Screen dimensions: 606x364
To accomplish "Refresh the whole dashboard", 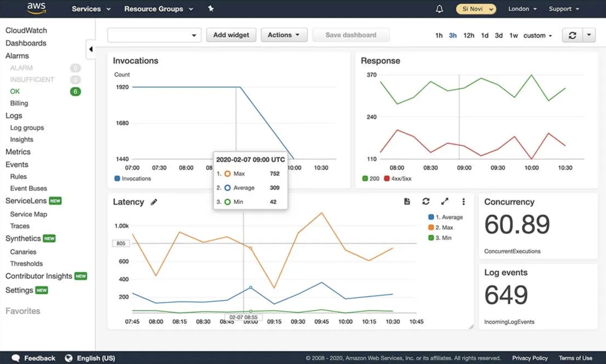I will click(x=572, y=35).
